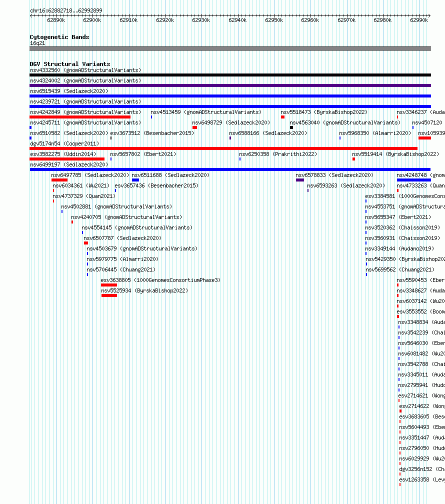Click the nsv6578833 Sedlazeck2020 label
This screenshot has height=504, width=445.
tap(334, 175)
